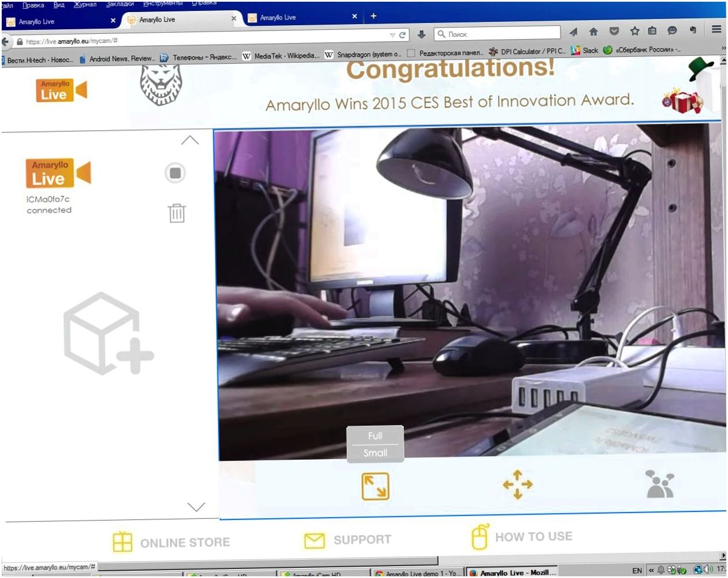728x578 pixels.
Task: Click the paper plane send icon
Action: coord(573,32)
